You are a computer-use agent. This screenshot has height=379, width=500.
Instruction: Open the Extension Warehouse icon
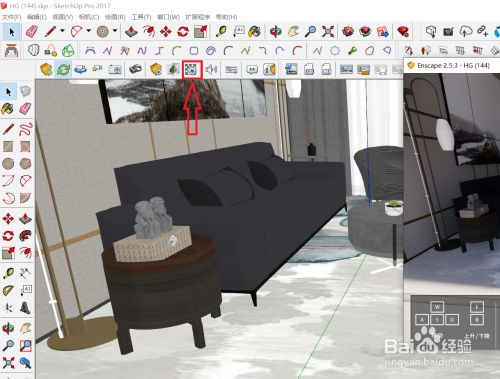point(366,32)
